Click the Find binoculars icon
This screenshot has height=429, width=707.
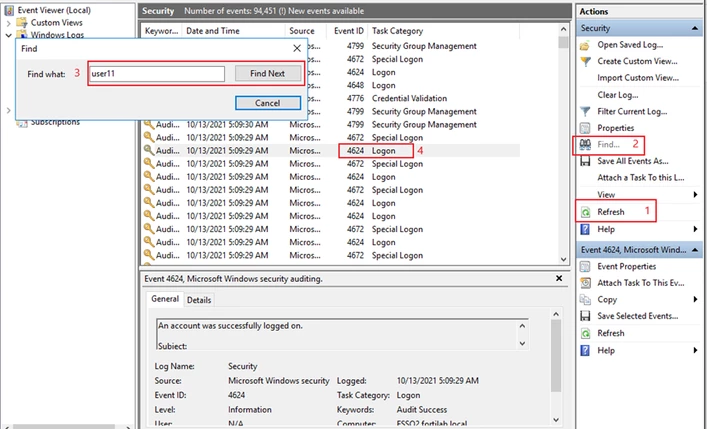[x=585, y=144]
